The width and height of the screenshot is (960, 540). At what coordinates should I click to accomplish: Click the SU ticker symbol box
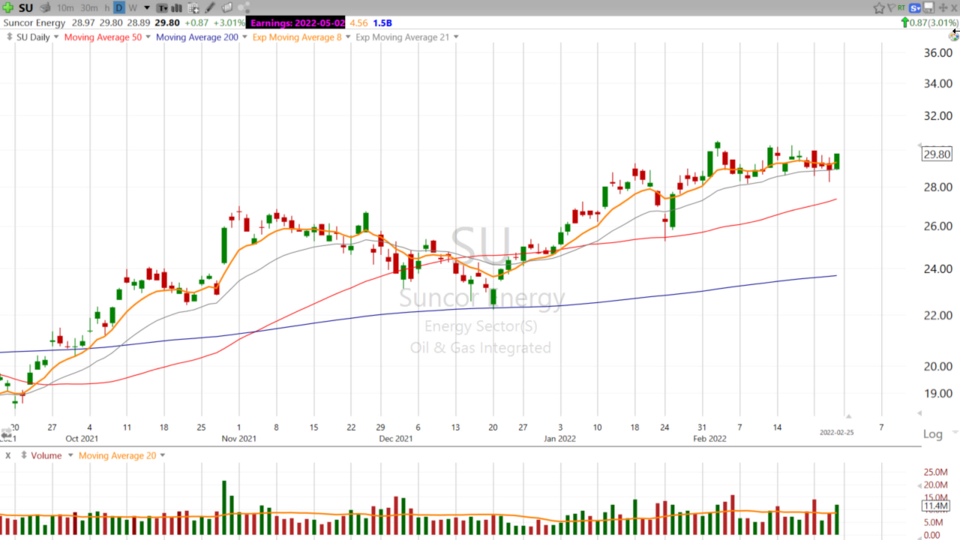26,8
